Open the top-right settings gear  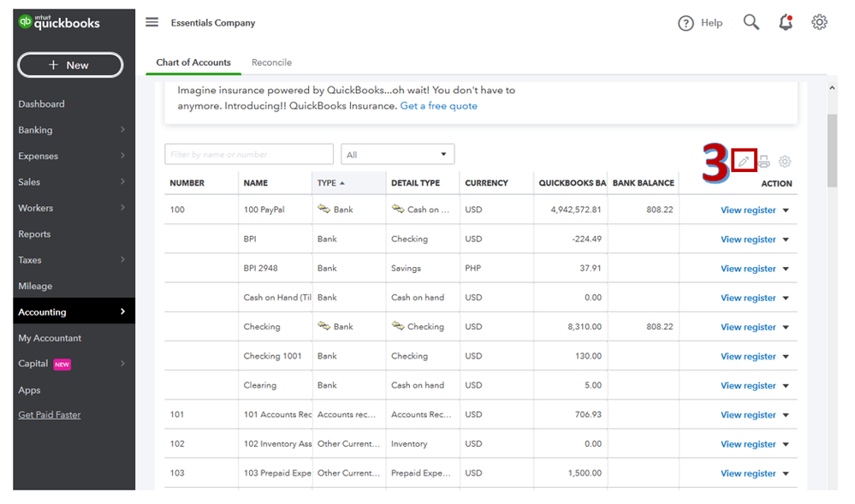tap(819, 22)
